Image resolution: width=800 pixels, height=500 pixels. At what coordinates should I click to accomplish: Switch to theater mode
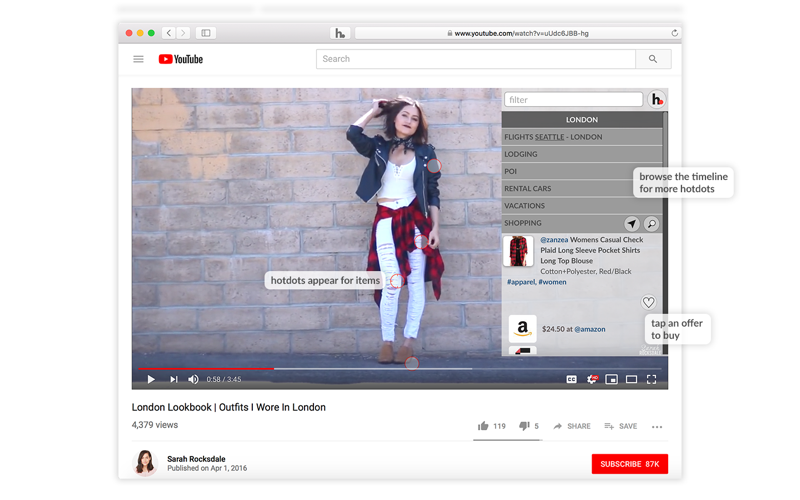click(632, 379)
